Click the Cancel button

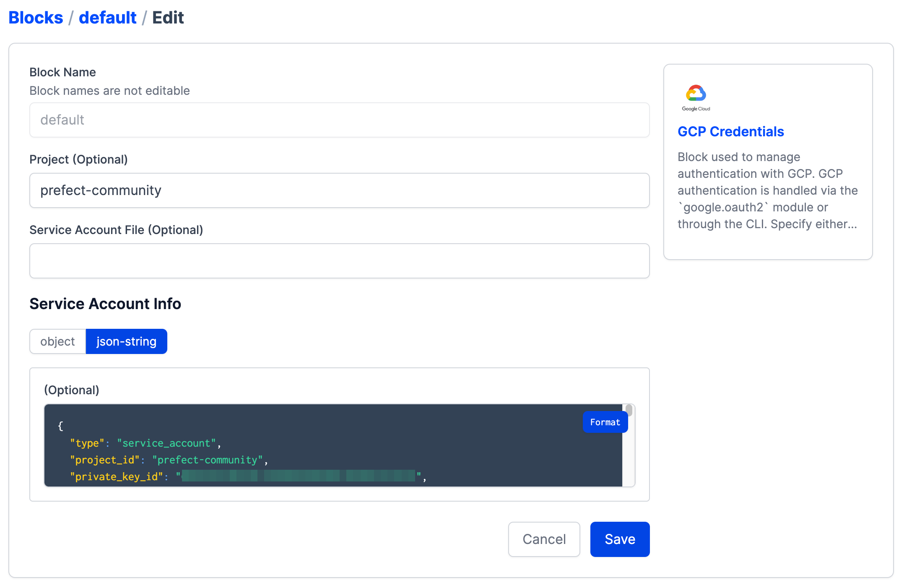click(x=544, y=539)
